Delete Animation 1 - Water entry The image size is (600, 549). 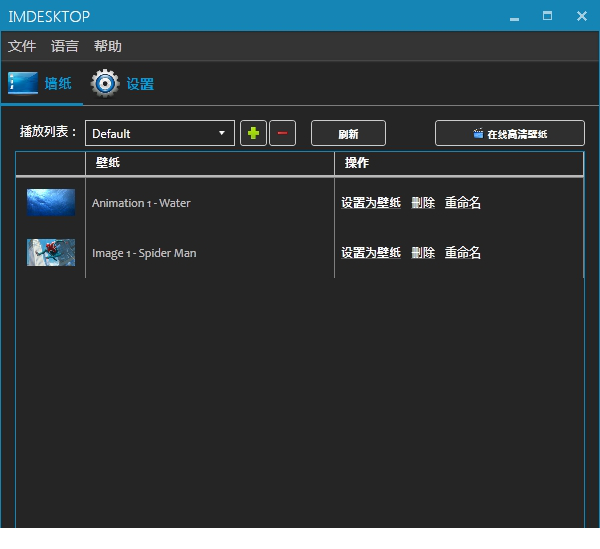coord(423,202)
